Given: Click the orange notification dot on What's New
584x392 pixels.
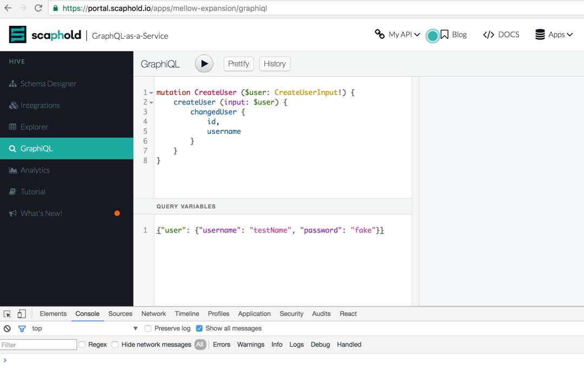Looking at the screenshot, I should pyautogui.click(x=117, y=214).
